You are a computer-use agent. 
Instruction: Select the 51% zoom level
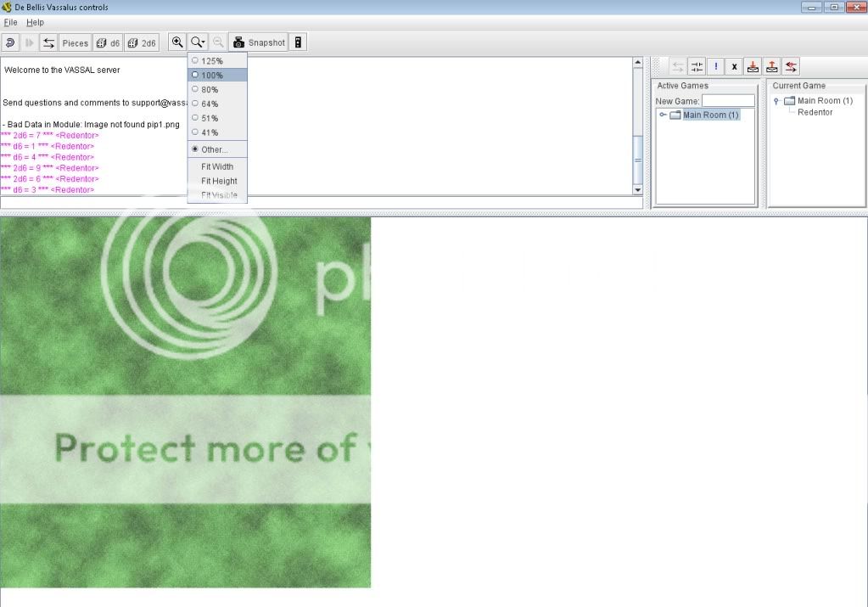[217, 119]
